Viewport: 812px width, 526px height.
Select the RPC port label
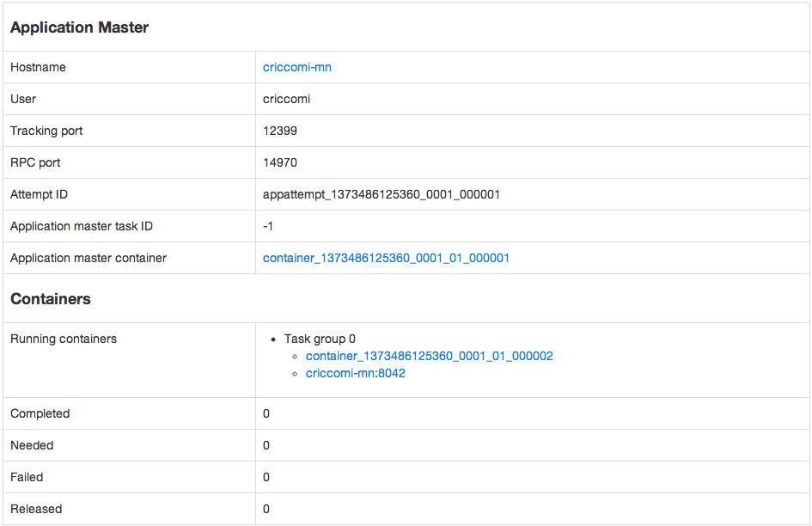(35, 162)
